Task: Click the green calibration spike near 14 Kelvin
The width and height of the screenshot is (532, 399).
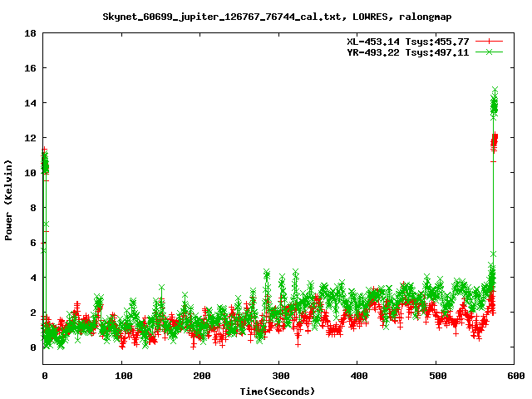Action: coord(494,104)
